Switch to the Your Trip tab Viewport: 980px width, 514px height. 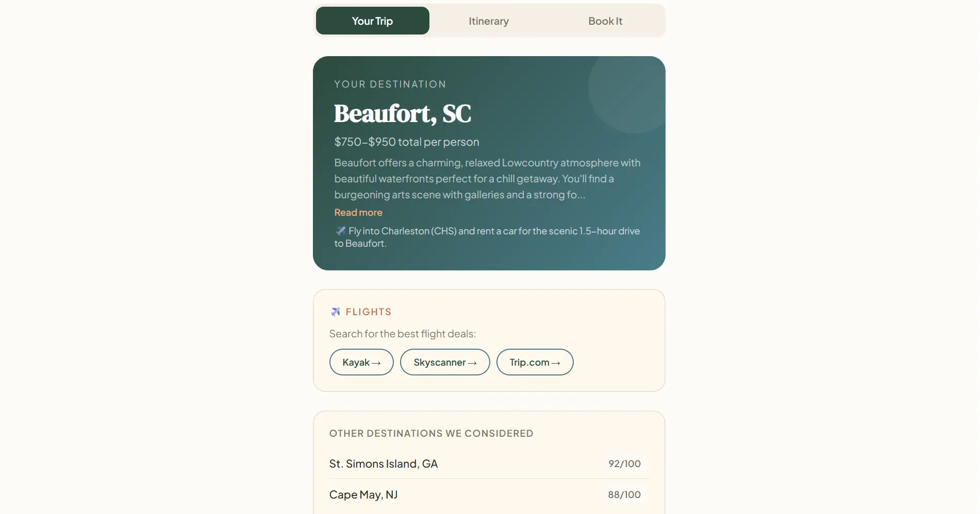click(372, 21)
